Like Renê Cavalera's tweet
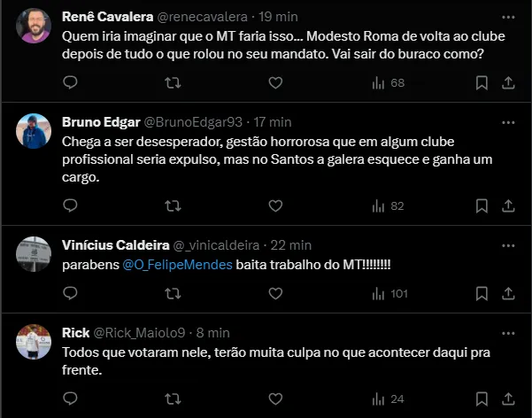The width and height of the screenshot is (532, 418). pos(275,82)
